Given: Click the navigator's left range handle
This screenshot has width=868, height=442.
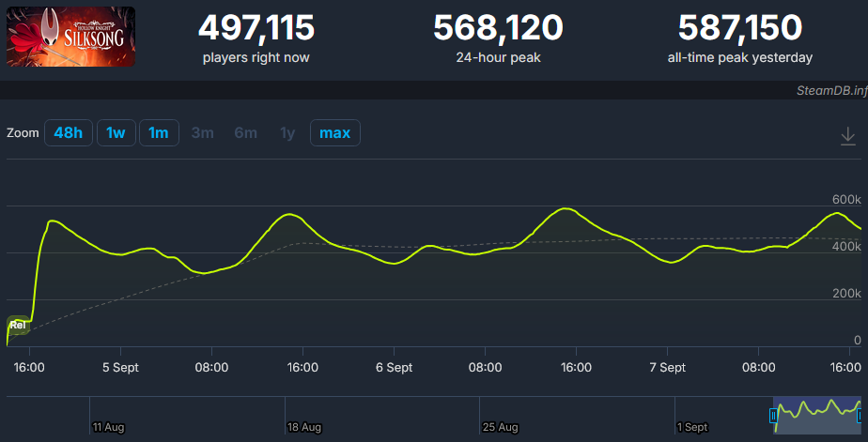Looking at the screenshot, I should 774,414.
